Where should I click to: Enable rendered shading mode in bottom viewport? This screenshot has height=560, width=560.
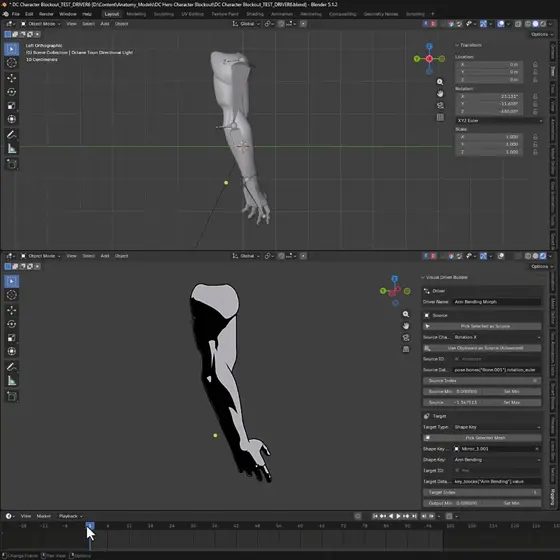coord(543,256)
